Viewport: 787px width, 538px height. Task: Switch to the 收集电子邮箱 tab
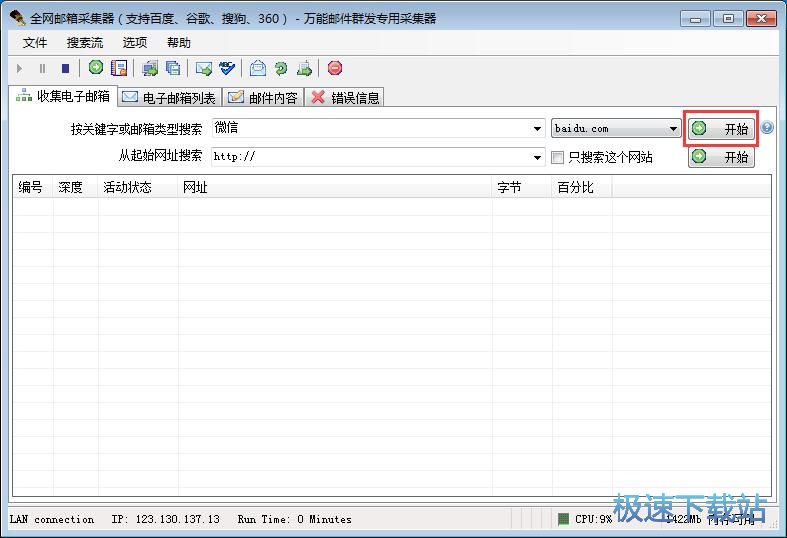click(x=63, y=96)
